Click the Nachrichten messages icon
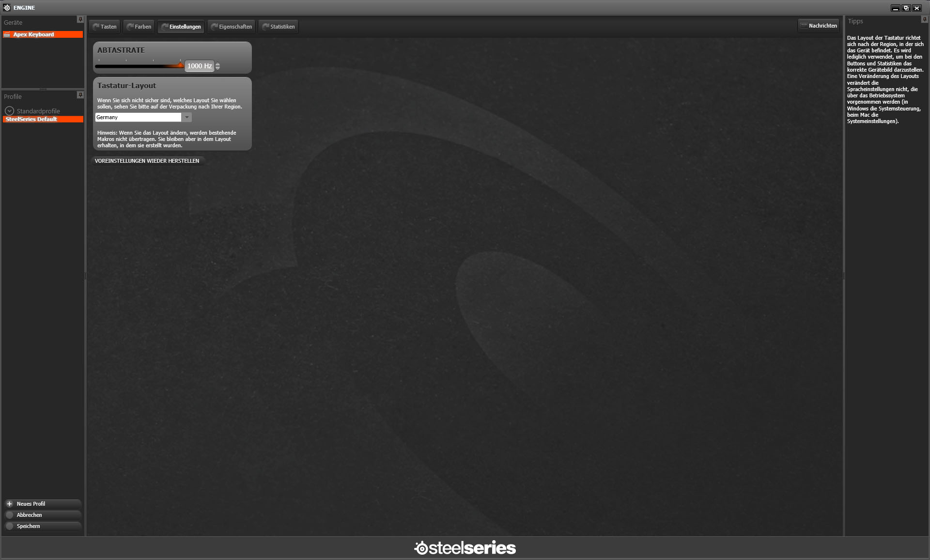 click(x=804, y=26)
